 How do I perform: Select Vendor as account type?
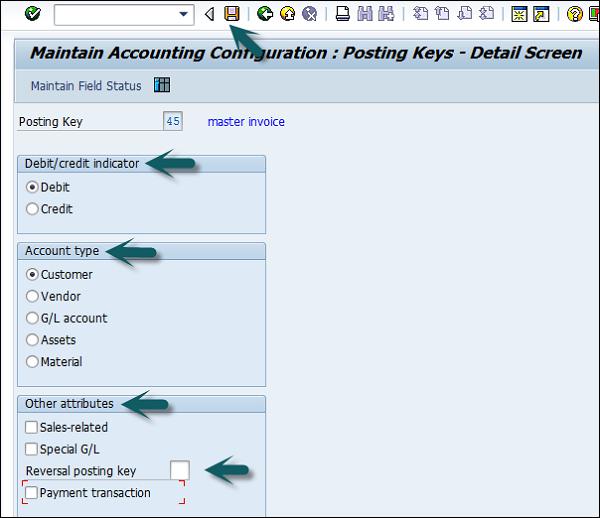coord(33,296)
